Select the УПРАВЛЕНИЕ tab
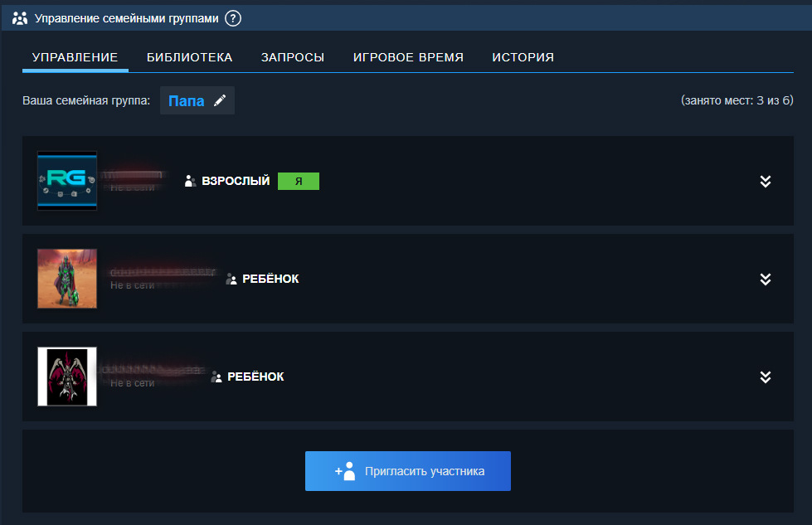 [x=75, y=57]
